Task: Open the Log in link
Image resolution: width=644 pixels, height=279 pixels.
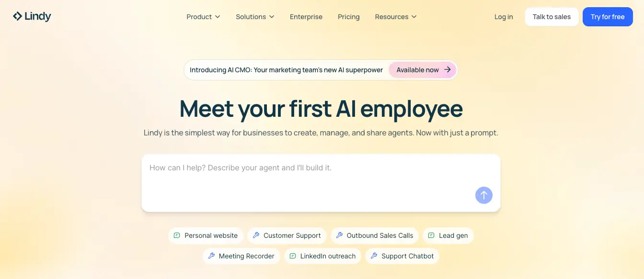Action: pyautogui.click(x=504, y=17)
